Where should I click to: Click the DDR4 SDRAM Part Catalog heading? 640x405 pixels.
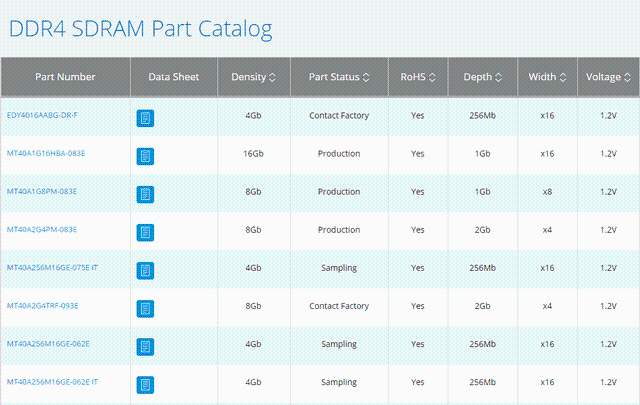[140, 29]
